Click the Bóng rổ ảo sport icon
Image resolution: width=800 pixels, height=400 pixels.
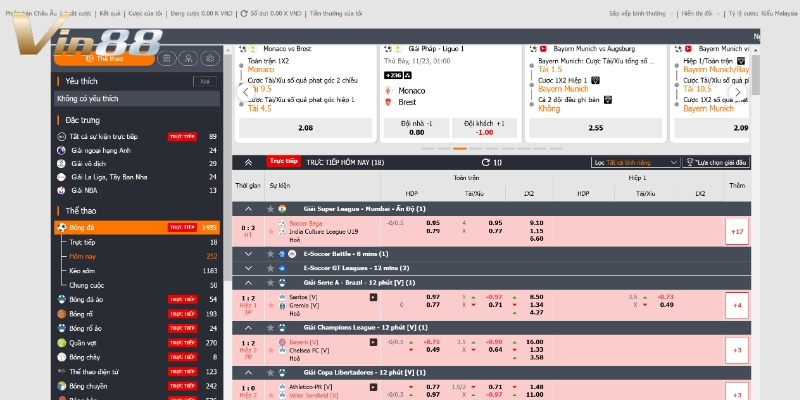click(62, 328)
